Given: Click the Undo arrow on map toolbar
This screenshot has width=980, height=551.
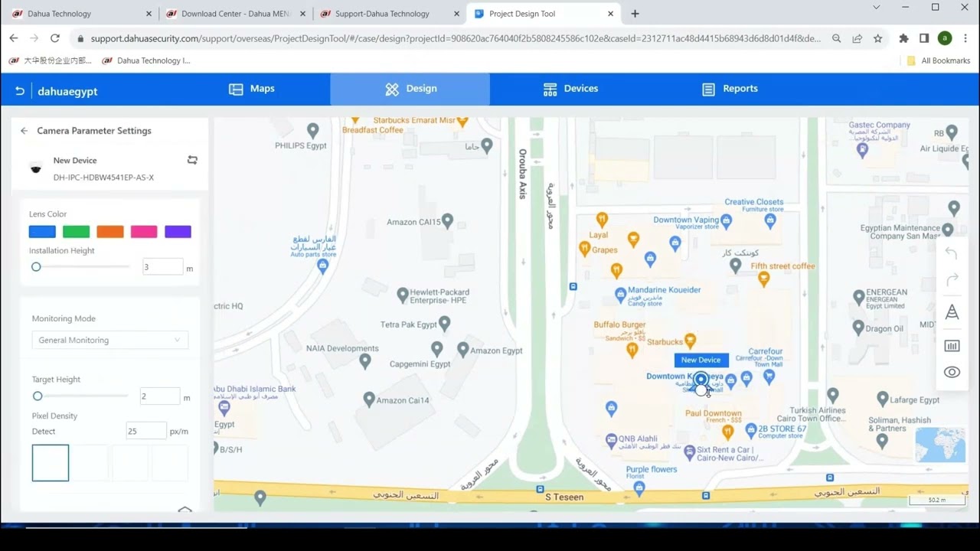Looking at the screenshot, I should tap(952, 253).
